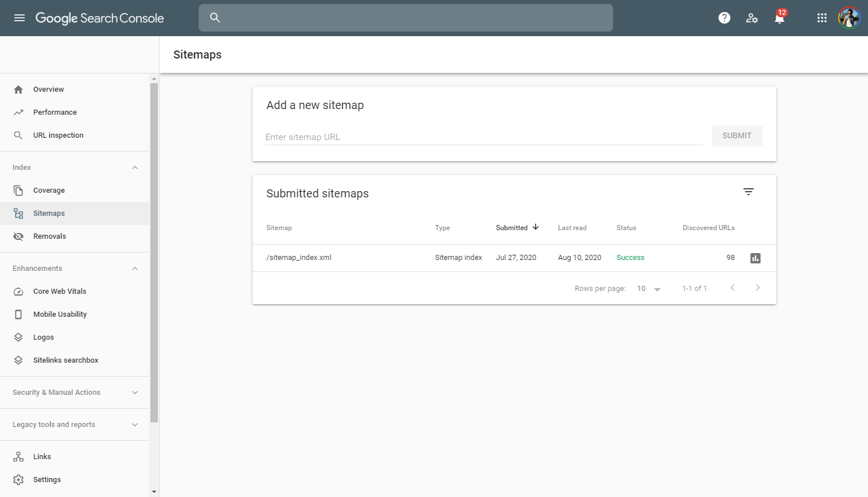Open the rows per page dropdown

(649, 289)
